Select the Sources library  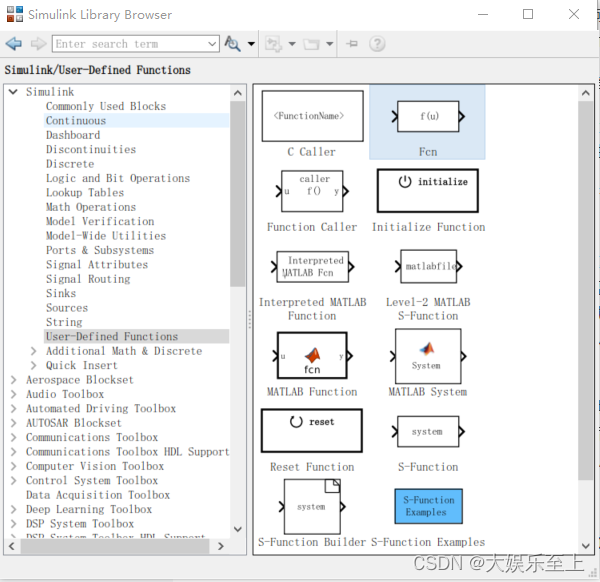67,308
